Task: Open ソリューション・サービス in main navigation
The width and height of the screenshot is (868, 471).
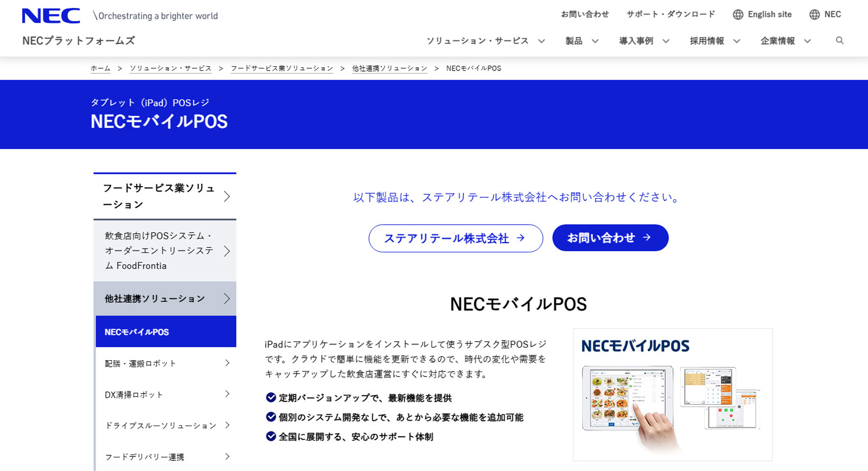Action: [477, 41]
